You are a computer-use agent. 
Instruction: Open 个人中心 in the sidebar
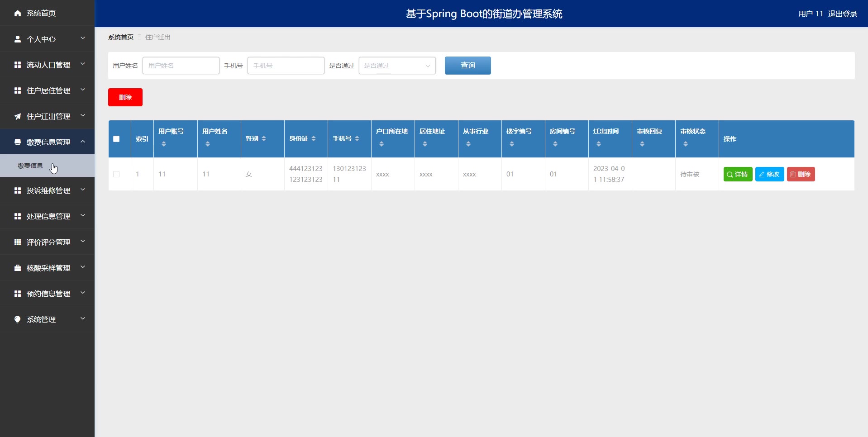[x=47, y=39]
